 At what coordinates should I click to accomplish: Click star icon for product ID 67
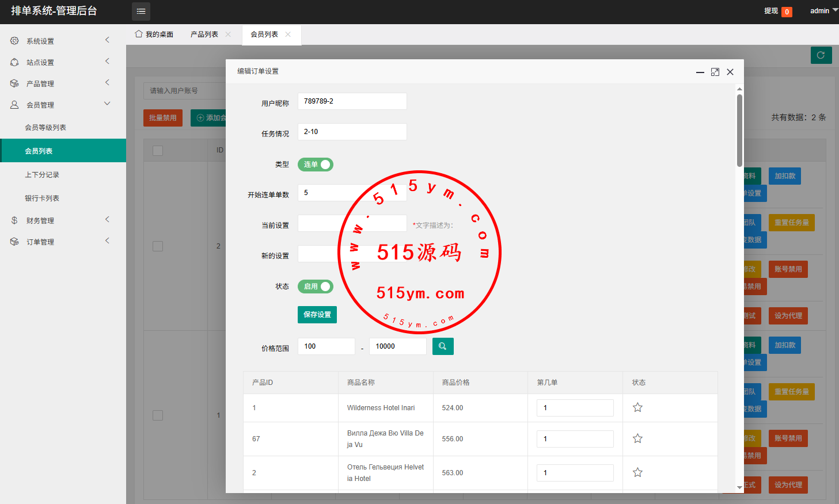tap(637, 439)
